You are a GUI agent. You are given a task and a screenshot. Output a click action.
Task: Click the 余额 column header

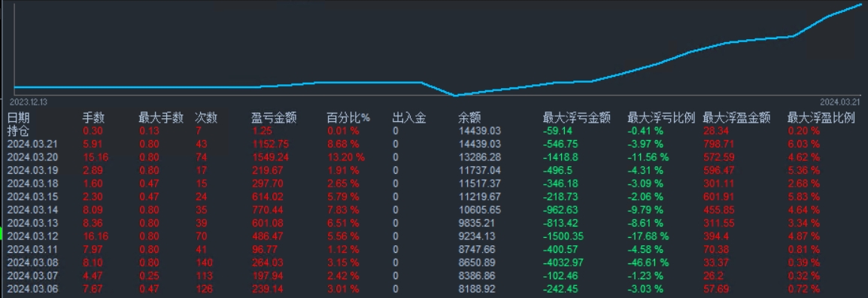coord(469,117)
